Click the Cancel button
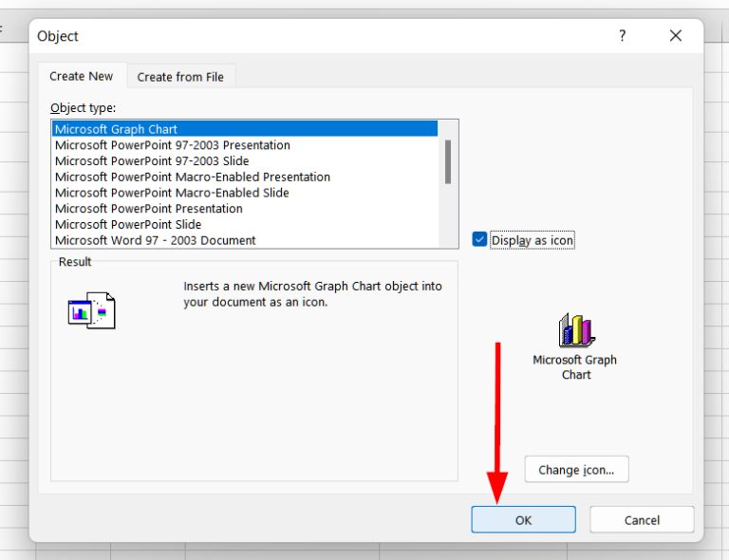 642,519
